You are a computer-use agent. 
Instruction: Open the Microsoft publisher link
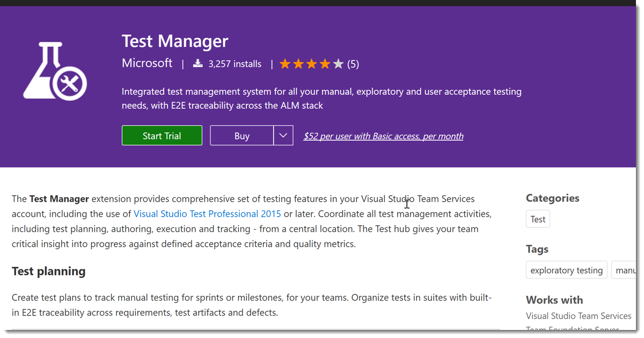click(147, 63)
